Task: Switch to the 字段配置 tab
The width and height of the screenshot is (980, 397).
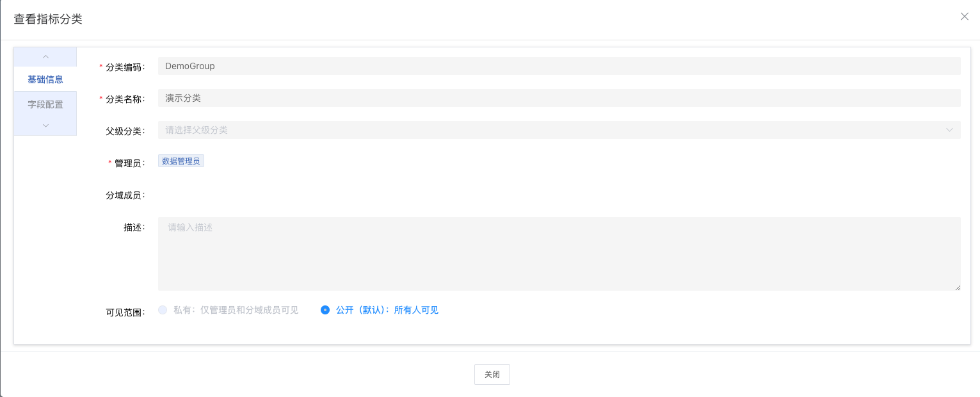Action: coord(45,104)
